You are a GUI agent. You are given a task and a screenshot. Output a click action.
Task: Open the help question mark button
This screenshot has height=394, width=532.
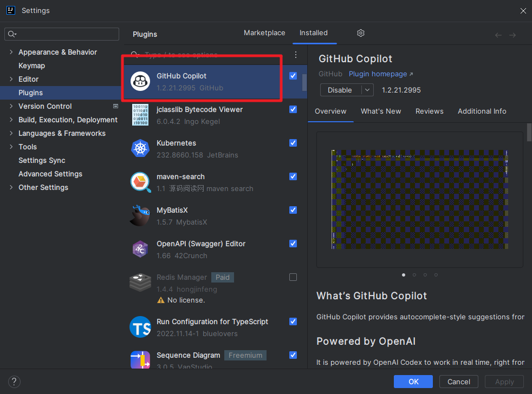coord(14,382)
